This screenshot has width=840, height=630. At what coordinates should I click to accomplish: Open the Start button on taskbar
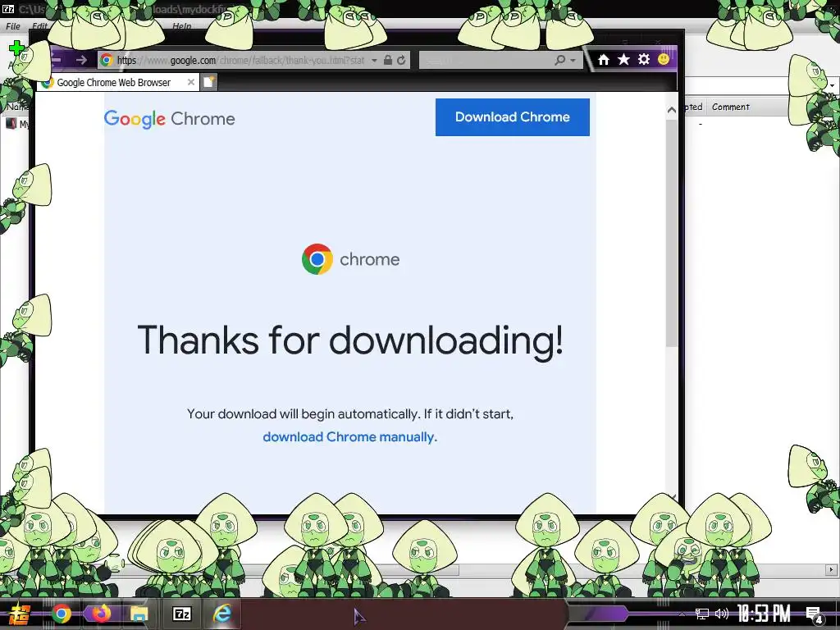tap(18, 614)
